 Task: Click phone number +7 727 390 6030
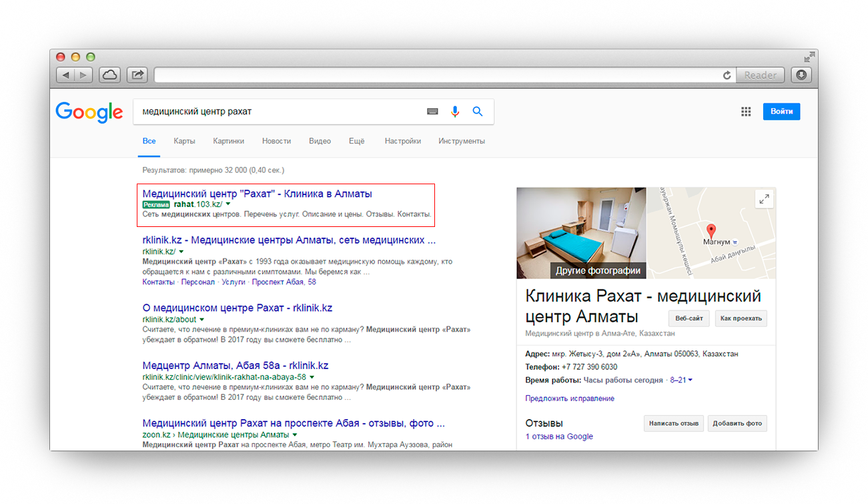pyautogui.click(x=589, y=367)
